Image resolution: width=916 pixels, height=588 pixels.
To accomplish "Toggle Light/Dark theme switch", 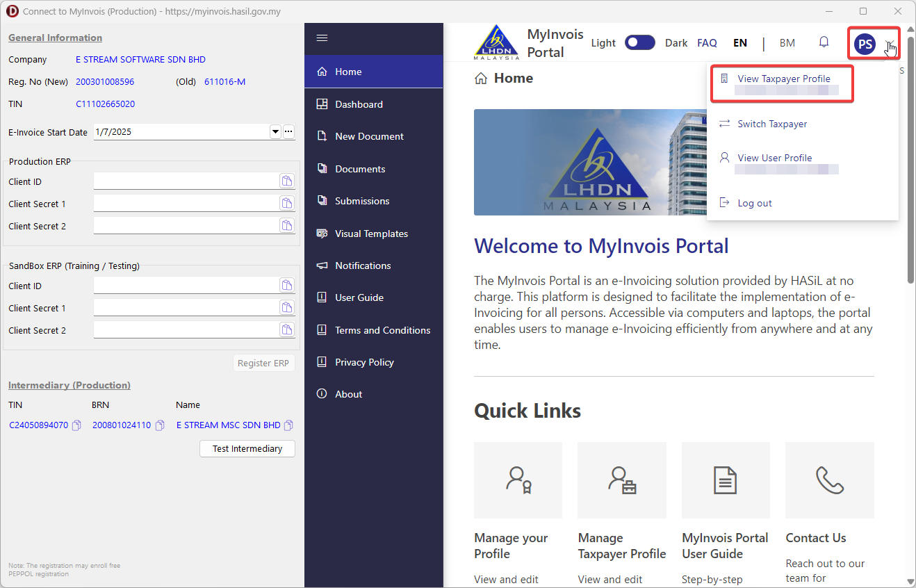I will coord(639,43).
